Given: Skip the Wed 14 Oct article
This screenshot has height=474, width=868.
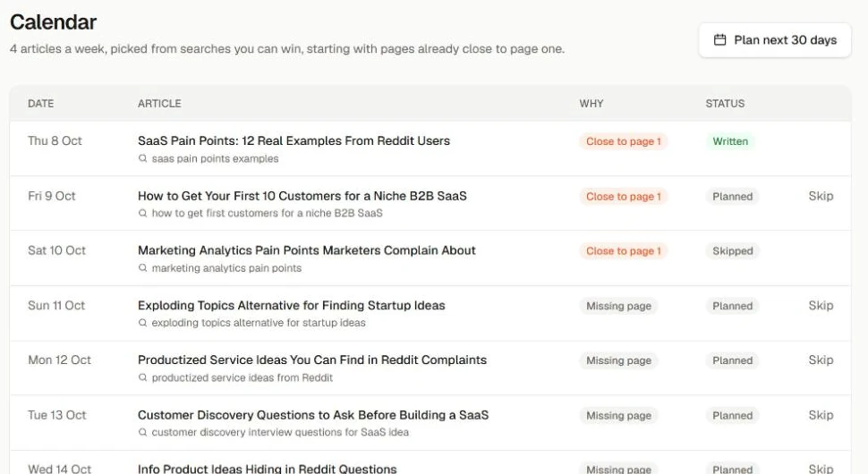Looking at the screenshot, I should coord(821,469).
